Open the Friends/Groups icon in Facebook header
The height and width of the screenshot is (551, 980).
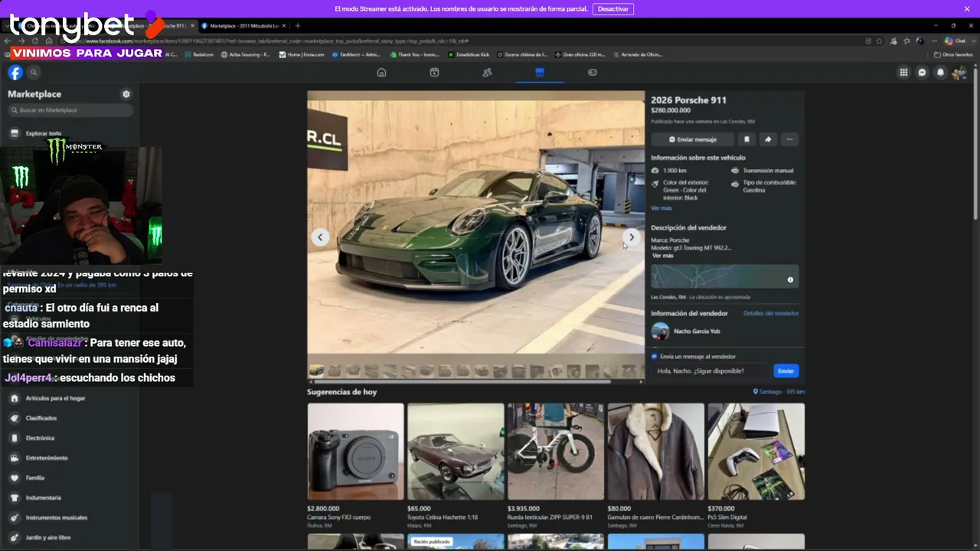(x=487, y=73)
